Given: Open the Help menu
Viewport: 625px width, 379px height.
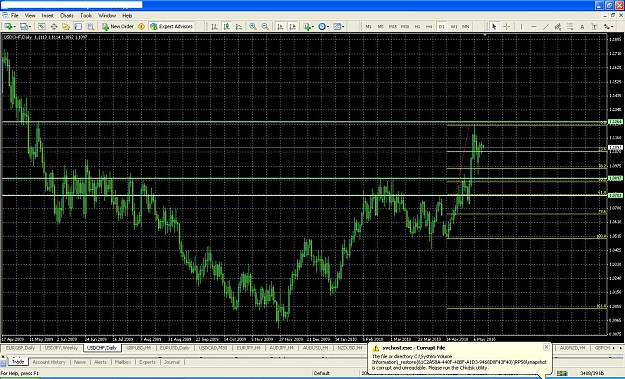Looking at the screenshot, I should pos(127,16).
